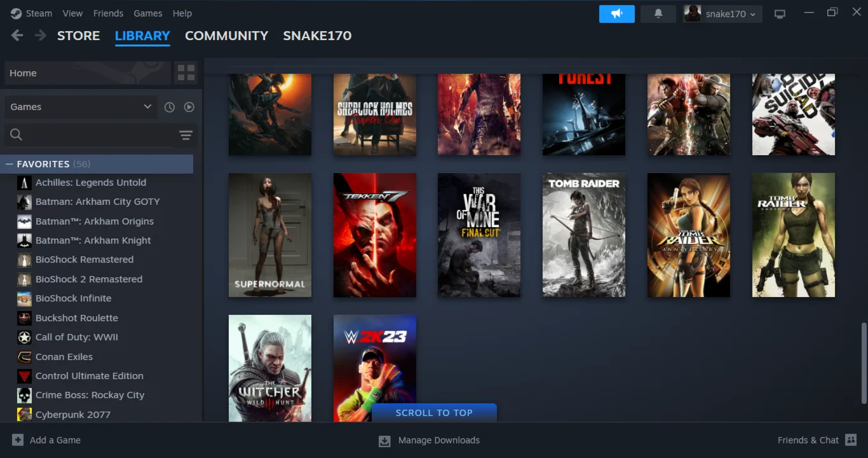Click the Add a Game link
The height and width of the screenshot is (458, 868).
click(x=55, y=440)
